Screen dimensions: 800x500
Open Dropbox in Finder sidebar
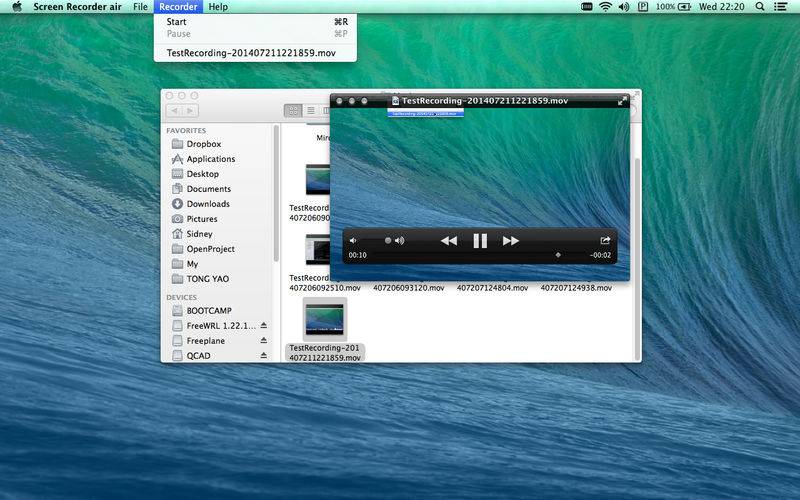tap(203, 144)
